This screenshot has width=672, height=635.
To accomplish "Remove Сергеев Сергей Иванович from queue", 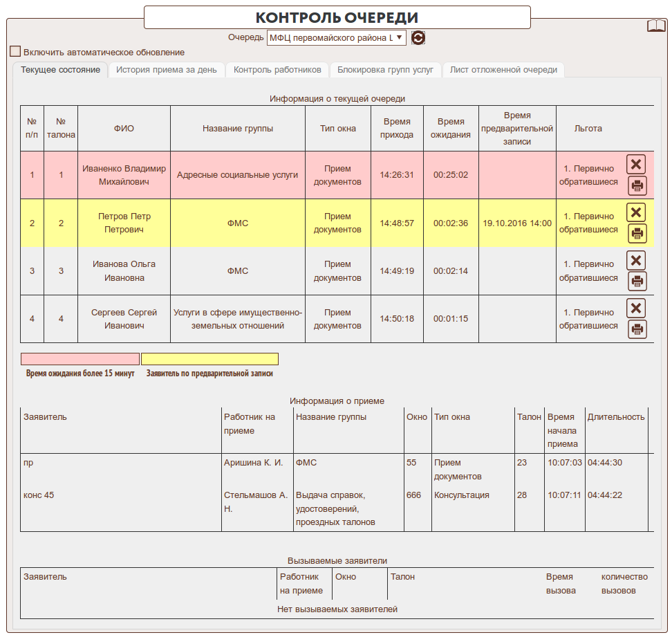I will pyautogui.click(x=637, y=308).
